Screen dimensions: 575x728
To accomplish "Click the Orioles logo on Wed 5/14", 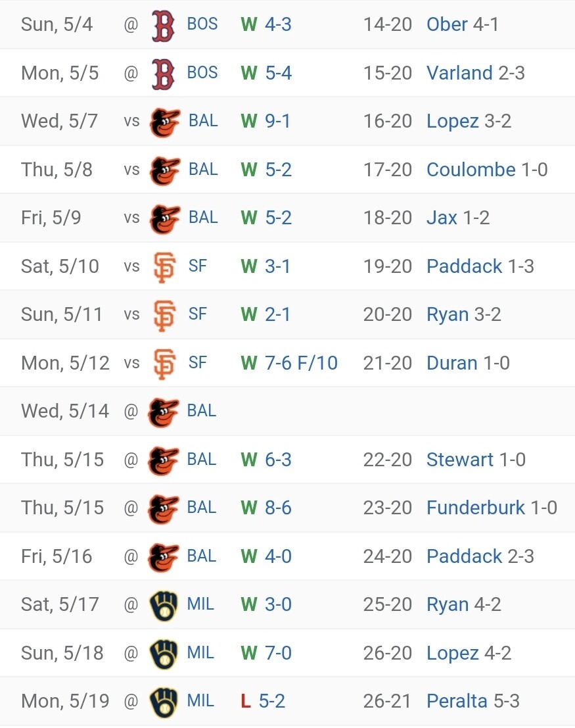I will [164, 412].
